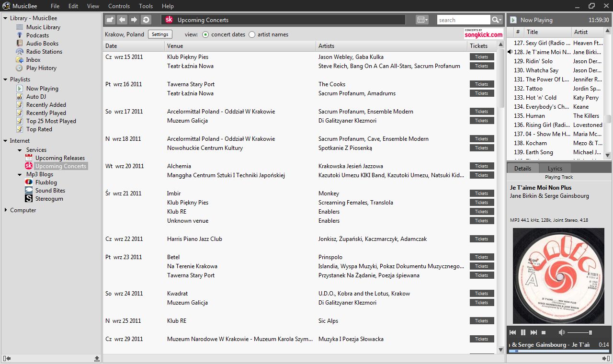
Task: Skip to the next track
Action: pos(534,332)
